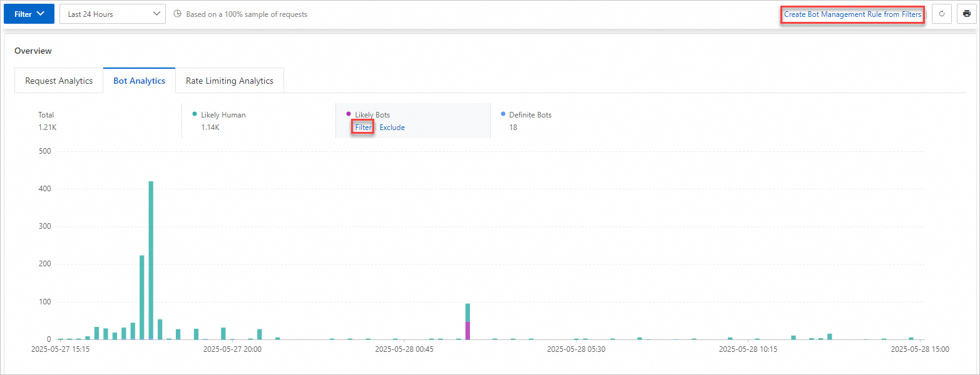This screenshot has width=980, height=375.
Task: Open the blue Filter dropdown button
Action: (x=29, y=14)
